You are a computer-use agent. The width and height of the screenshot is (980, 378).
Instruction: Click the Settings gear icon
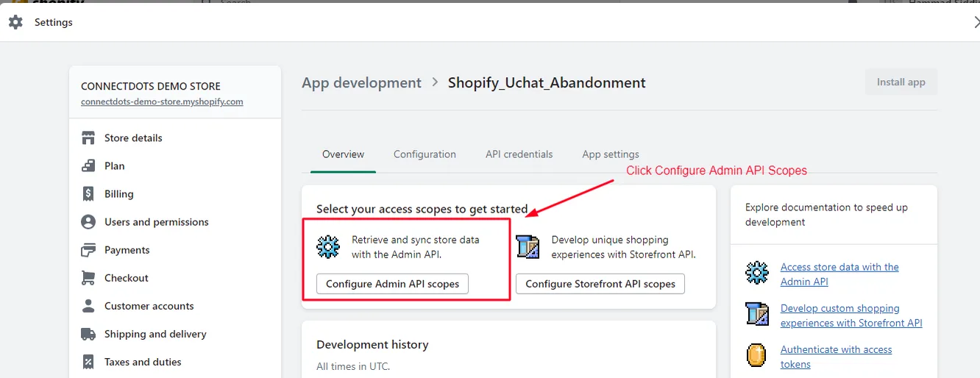coord(15,22)
